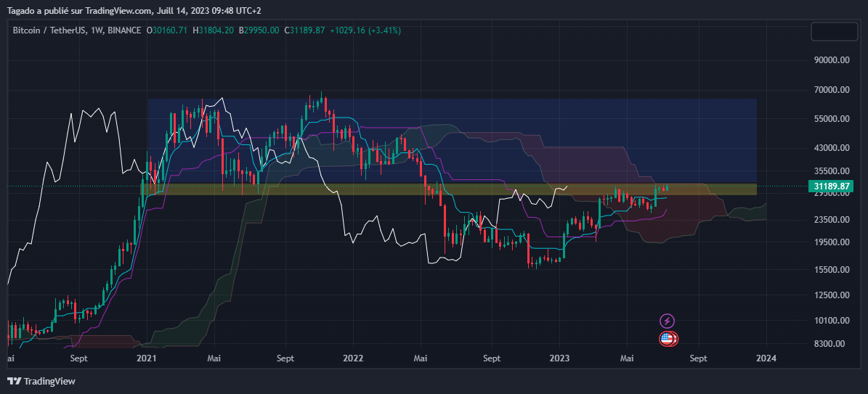Click the 15500.00 price axis label
This screenshot has width=868, height=394.
click(x=831, y=270)
